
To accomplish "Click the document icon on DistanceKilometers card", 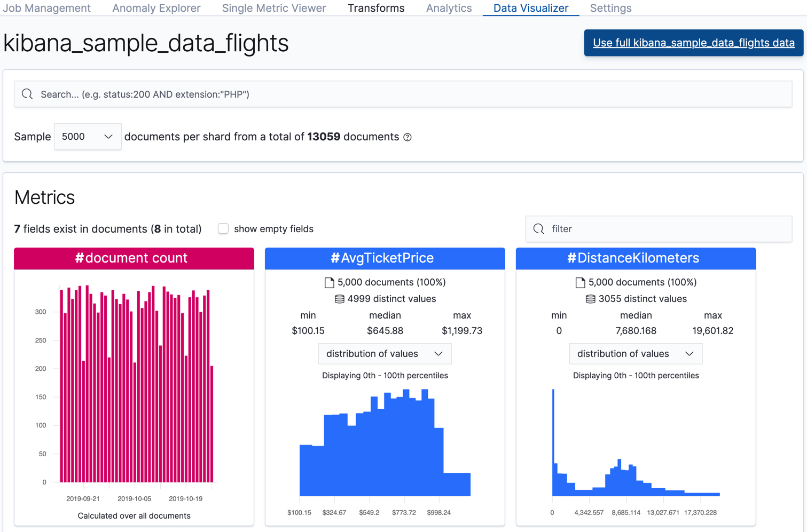I will (579, 282).
